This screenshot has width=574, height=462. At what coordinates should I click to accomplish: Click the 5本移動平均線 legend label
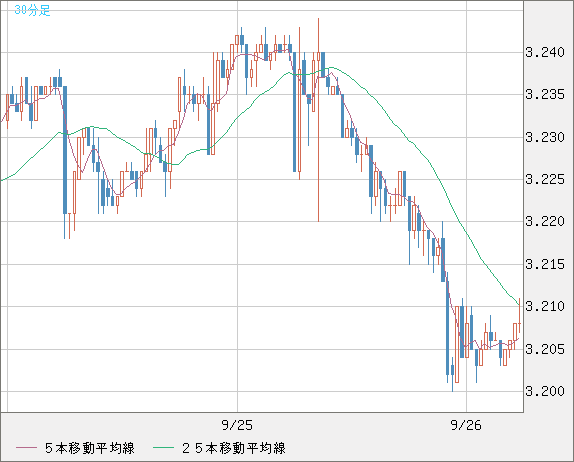pyautogui.click(x=90, y=448)
